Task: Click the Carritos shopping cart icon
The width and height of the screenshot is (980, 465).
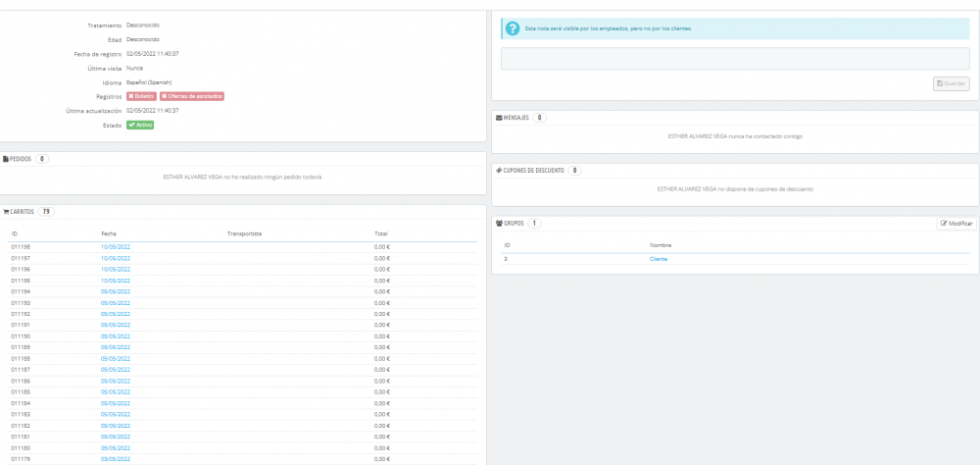Action: [6, 212]
